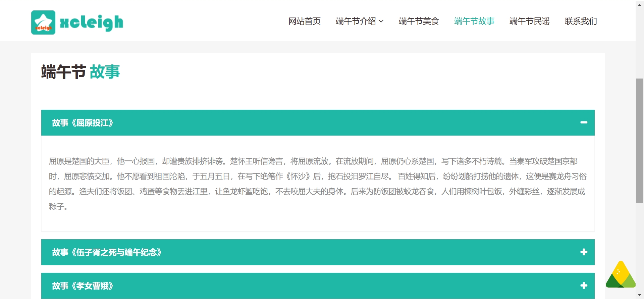Viewport: 644px width, 299px height.
Task: Click the 端午节介绍 menu label
Action: coord(356,21)
